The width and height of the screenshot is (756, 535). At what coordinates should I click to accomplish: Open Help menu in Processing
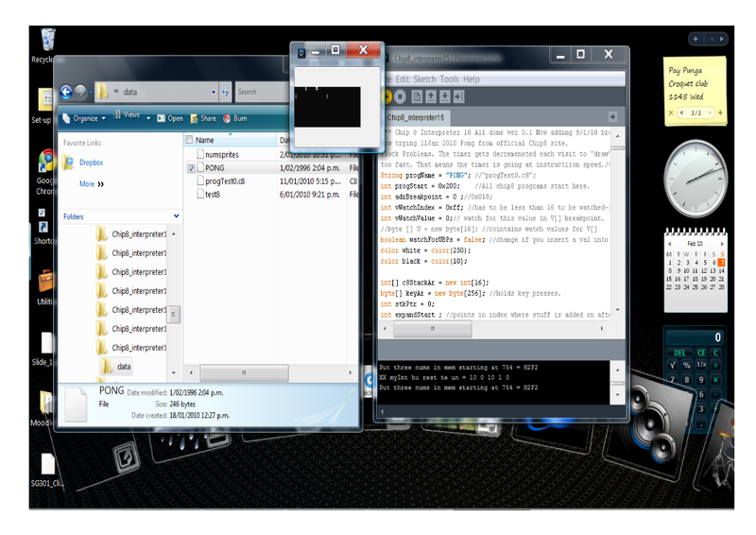(471, 79)
